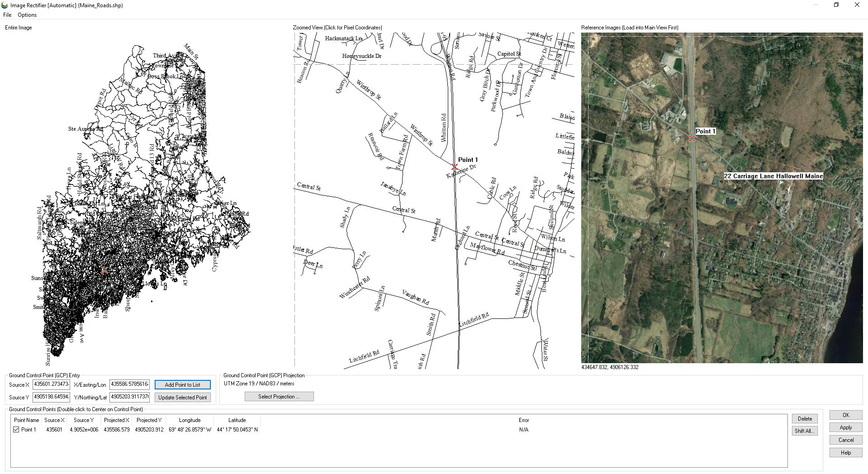Click the Source X input field
868x474 pixels.
(x=51, y=384)
